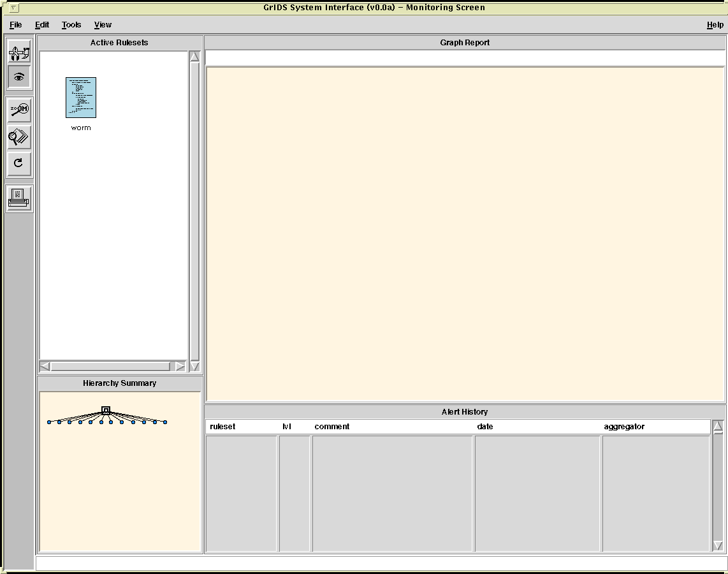Click the magnifier-over-pages search icon
The height and width of the screenshot is (574, 728).
click(19, 136)
